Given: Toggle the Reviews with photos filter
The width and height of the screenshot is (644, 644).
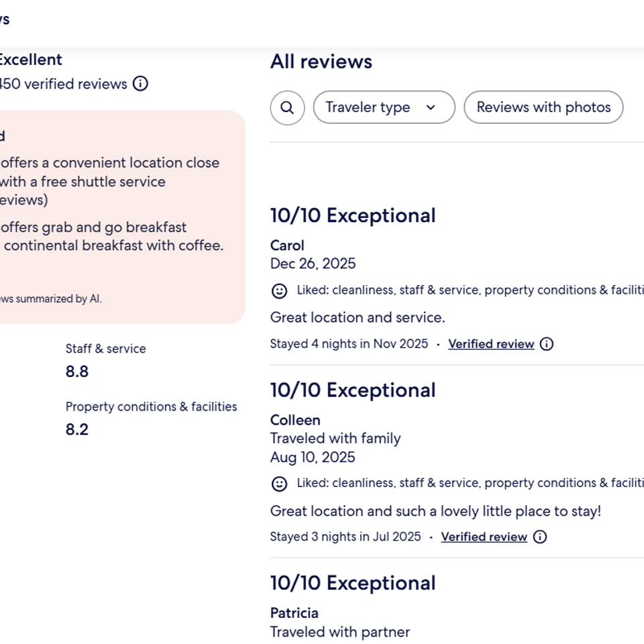Looking at the screenshot, I should click(x=543, y=107).
